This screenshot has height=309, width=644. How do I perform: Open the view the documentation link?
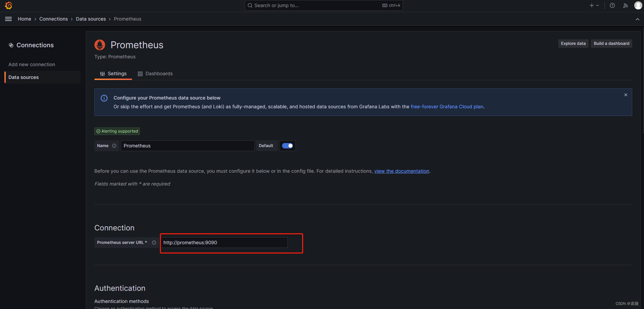point(402,171)
